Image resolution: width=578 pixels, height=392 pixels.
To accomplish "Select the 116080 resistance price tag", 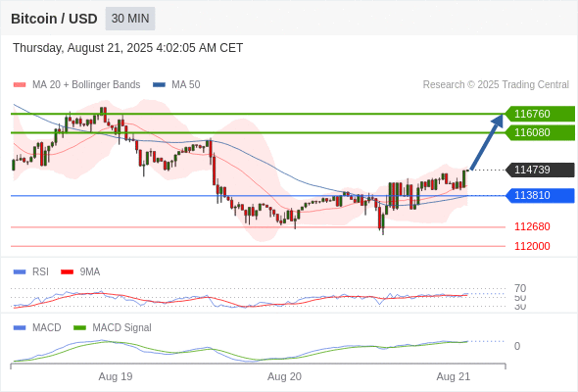I will 540,132.
